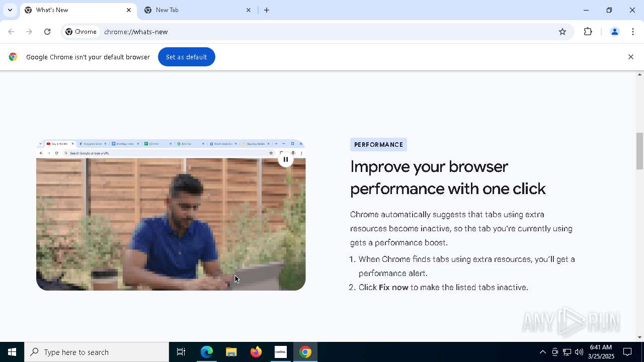Open Chrome's three-dot menu
Screen dimensions: 644x362
click(x=633, y=32)
